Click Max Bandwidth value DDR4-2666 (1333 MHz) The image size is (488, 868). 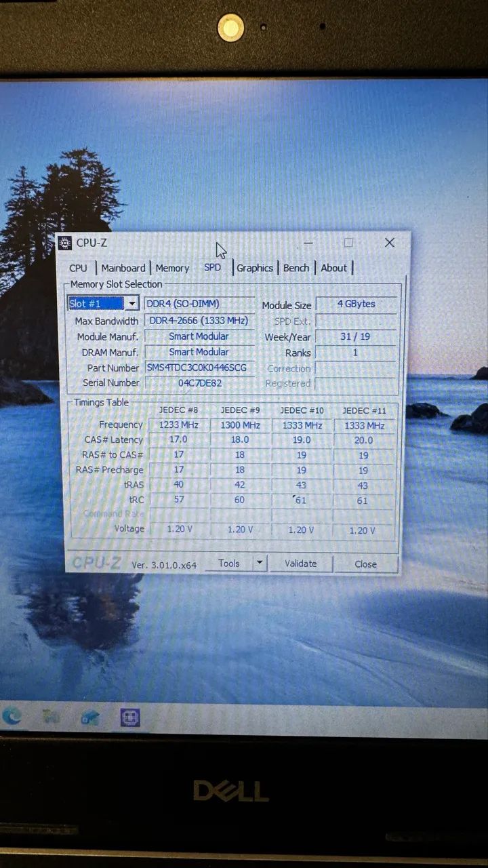coord(199,320)
